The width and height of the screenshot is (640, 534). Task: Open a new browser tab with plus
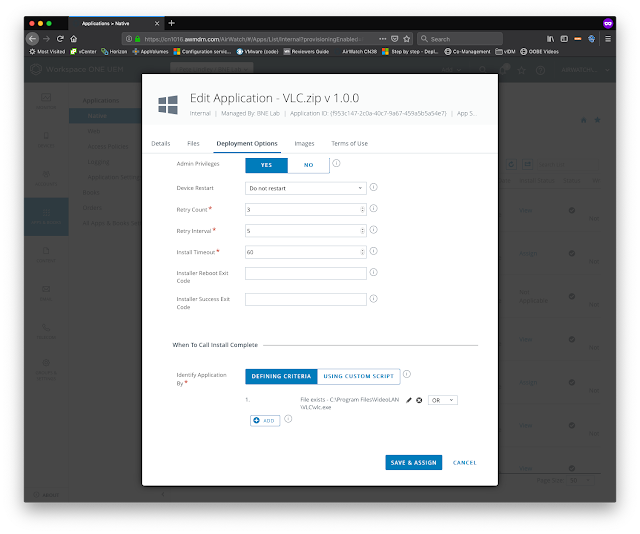tap(171, 23)
